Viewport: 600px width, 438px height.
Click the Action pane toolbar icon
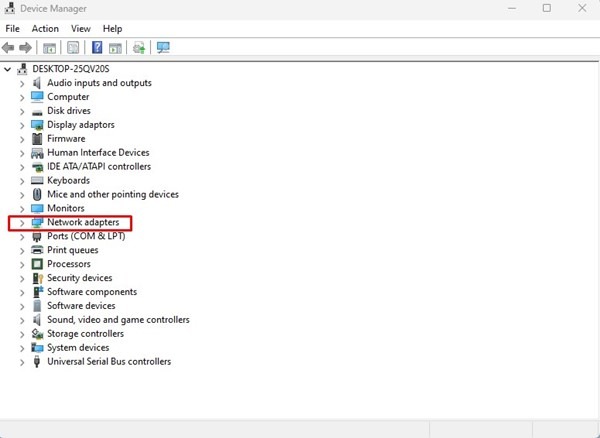tap(116, 47)
